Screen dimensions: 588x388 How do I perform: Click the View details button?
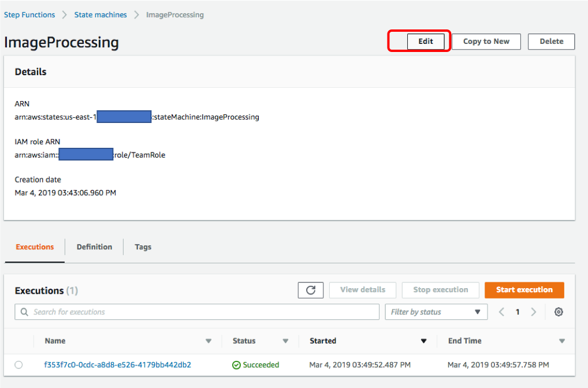click(363, 290)
